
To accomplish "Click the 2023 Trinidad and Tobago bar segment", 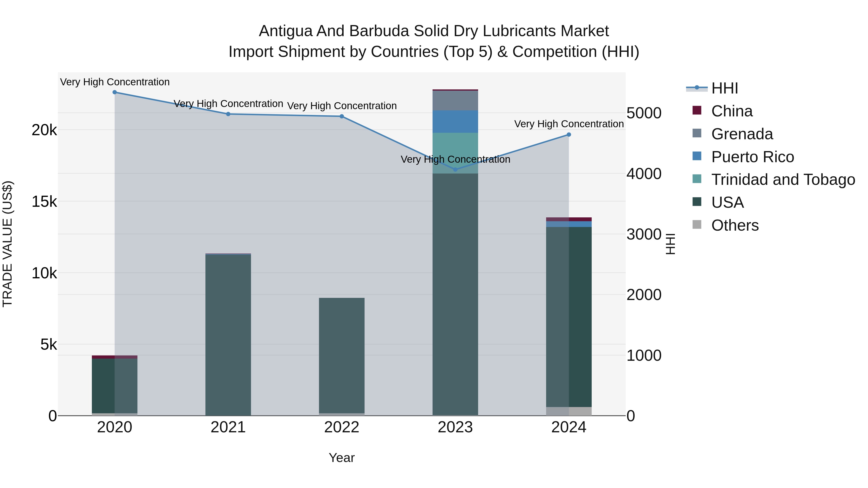I will [455, 153].
